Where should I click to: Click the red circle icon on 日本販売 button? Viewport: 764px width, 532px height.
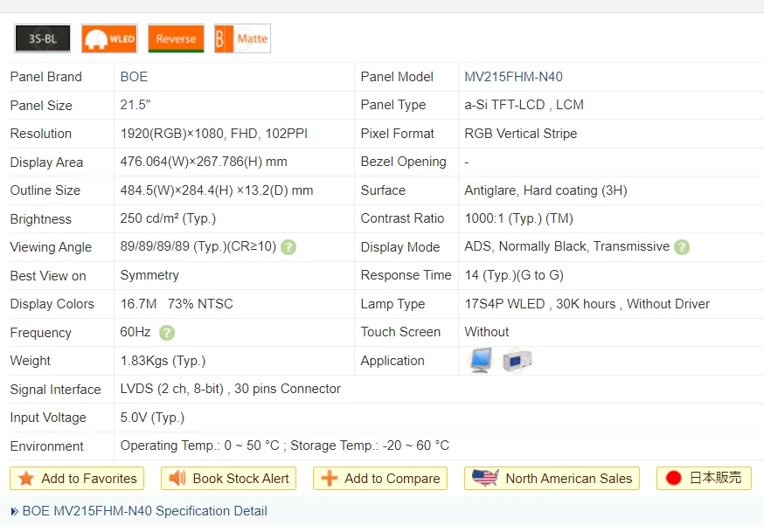674,478
